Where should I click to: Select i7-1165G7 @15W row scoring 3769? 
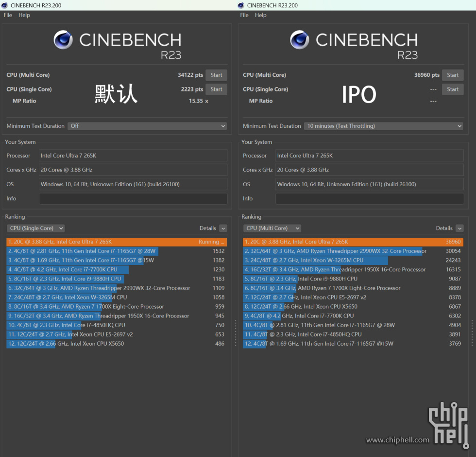coord(353,344)
